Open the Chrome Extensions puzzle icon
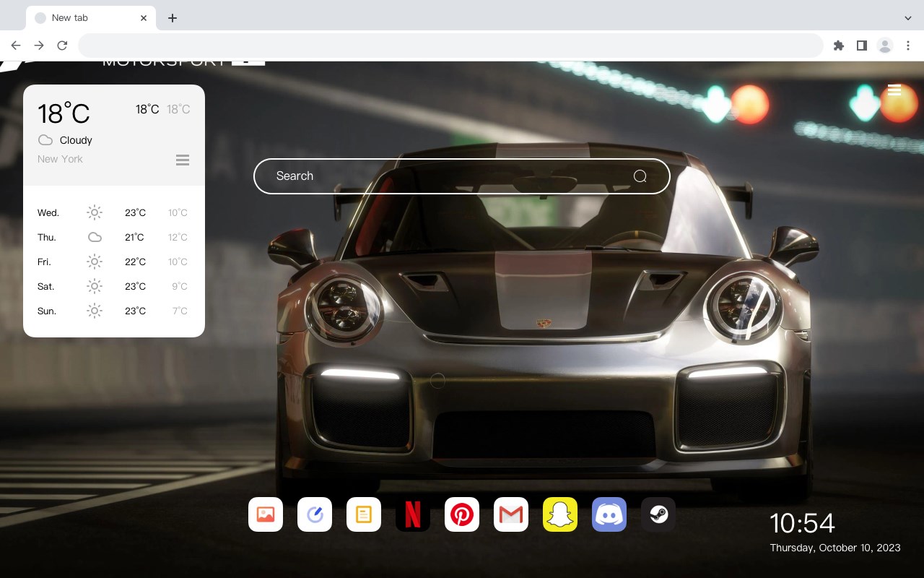 [839, 46]
